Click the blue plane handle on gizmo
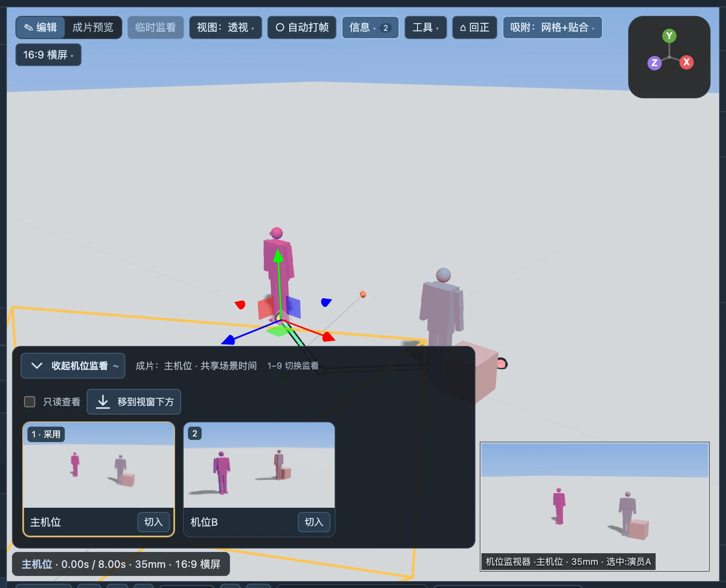 [x=293, y=307]
